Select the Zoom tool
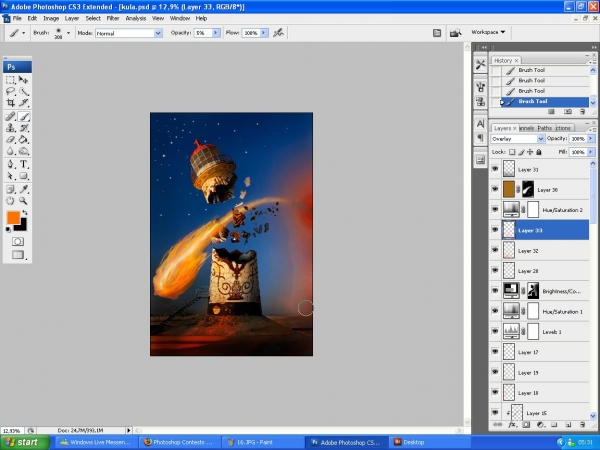 coord(23,201)
